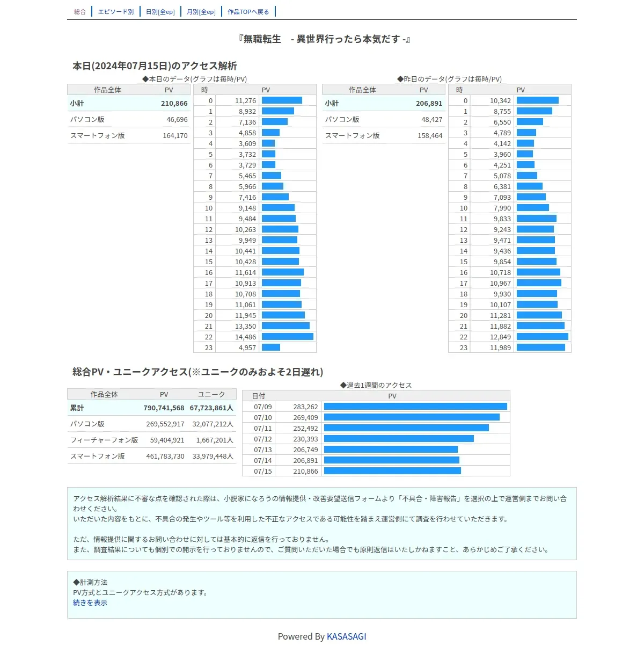Select cumulative パソコン版 PV 269,552,917
The image size is (644, 645).
click(x=165, y=424)
